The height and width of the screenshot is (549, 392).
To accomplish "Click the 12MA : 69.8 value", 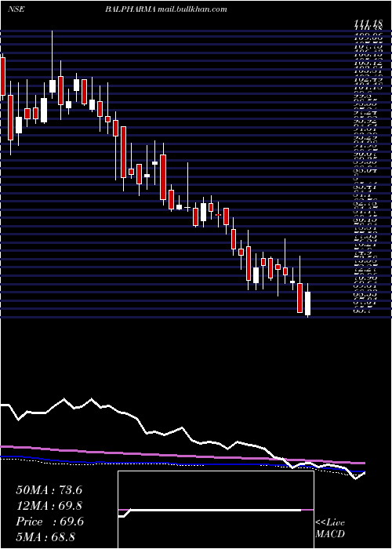I will click(49, 506).
